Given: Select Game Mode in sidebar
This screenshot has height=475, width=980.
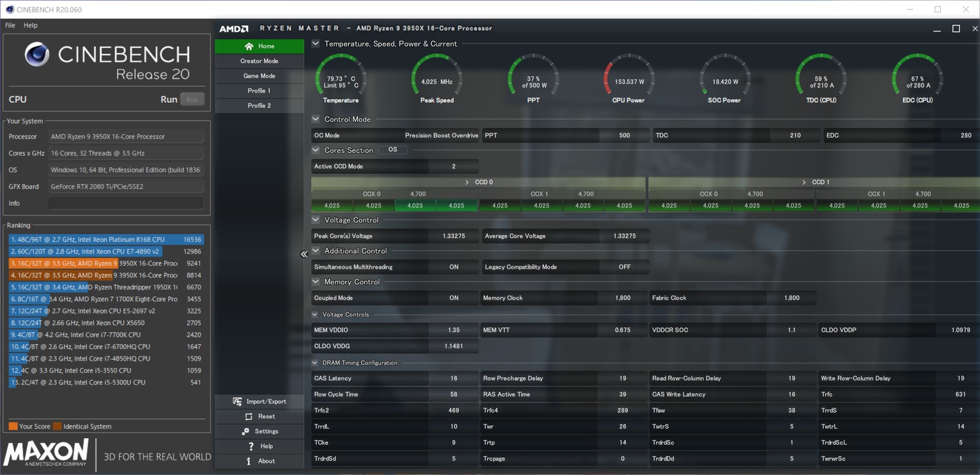Looking at the screenshot, I should click(259, 76).
